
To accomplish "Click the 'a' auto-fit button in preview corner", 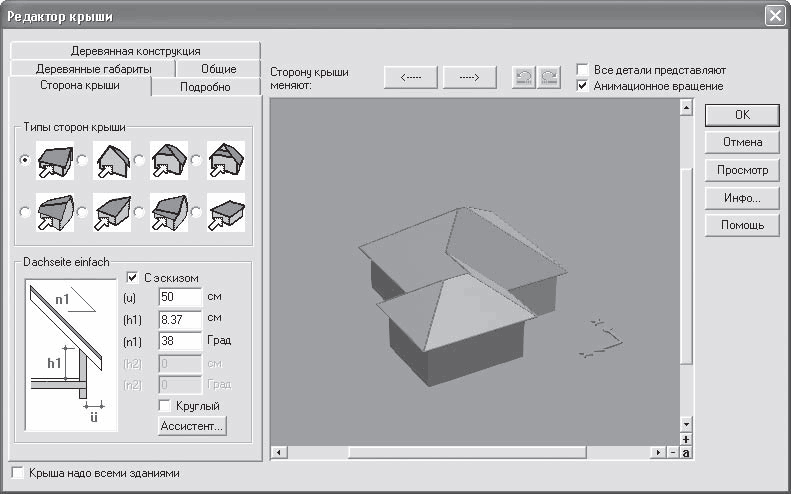I will coord(686,453).
